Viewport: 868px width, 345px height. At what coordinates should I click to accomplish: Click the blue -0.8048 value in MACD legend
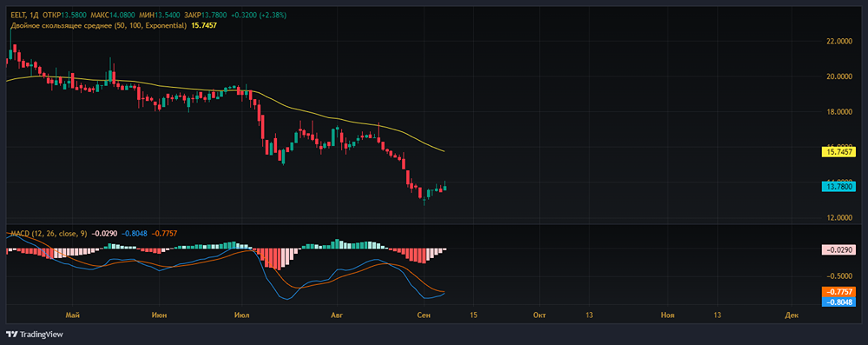pos(135,234)
